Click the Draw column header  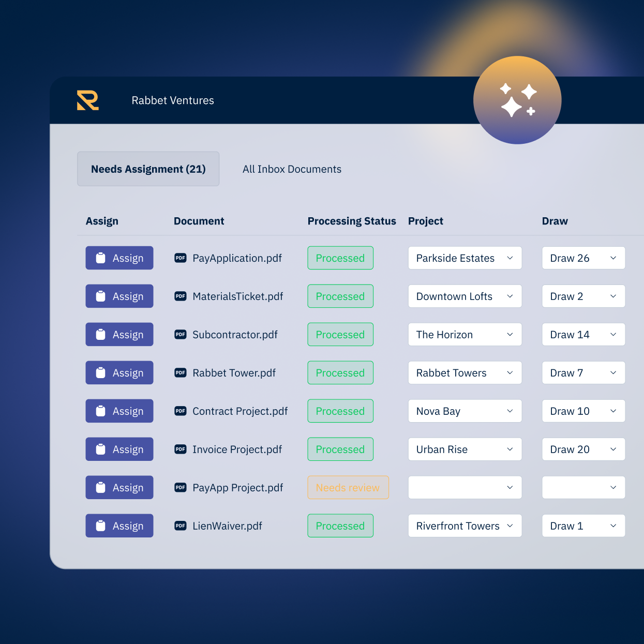(555, 221)
